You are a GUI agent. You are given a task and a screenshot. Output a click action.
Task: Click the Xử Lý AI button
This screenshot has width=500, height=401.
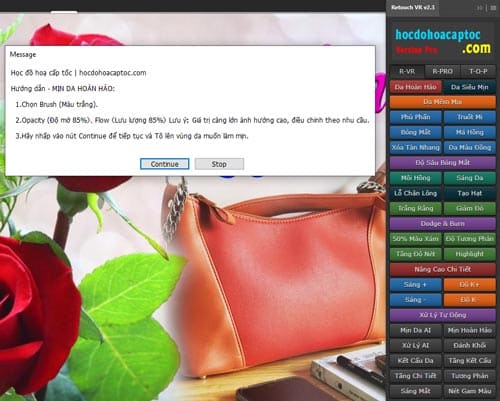(x=416, y=345)
